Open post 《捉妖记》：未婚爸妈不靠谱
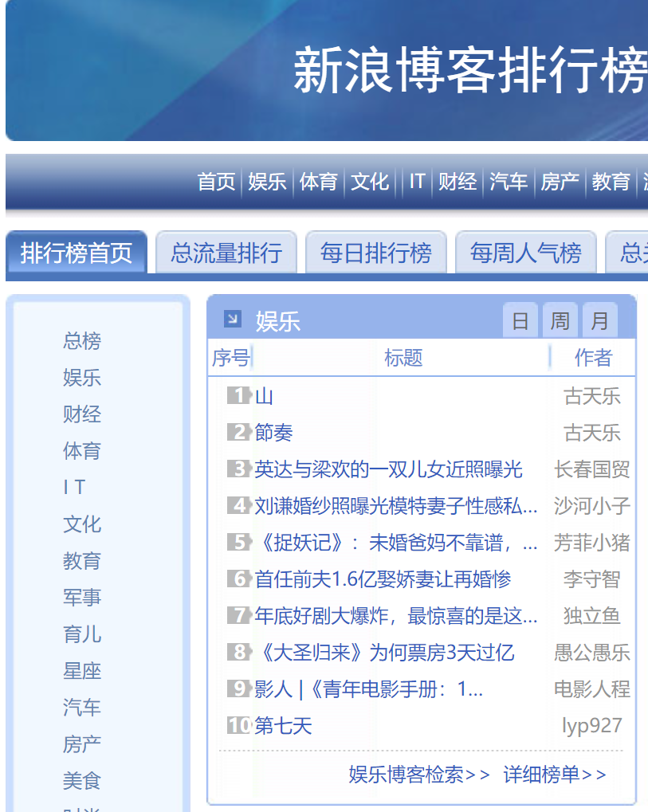 click(x=396, y=543)
